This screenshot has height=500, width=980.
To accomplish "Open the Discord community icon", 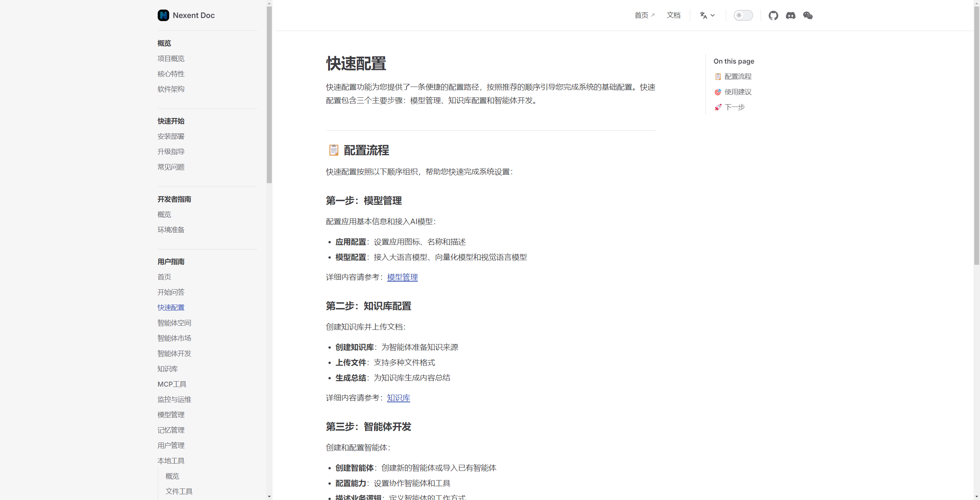I will 791,15.
